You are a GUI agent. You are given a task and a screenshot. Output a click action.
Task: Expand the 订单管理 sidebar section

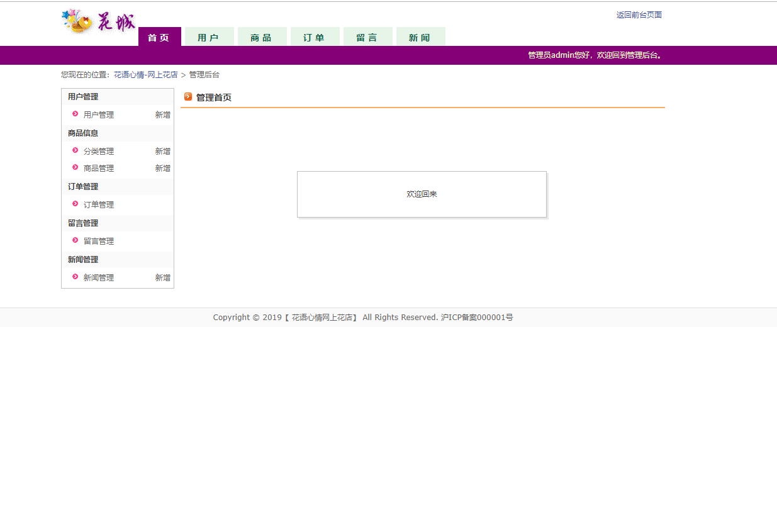[82, 186]
